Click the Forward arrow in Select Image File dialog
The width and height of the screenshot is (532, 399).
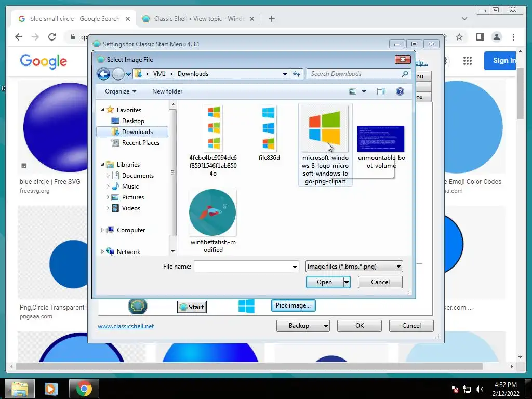click(118, 74)
